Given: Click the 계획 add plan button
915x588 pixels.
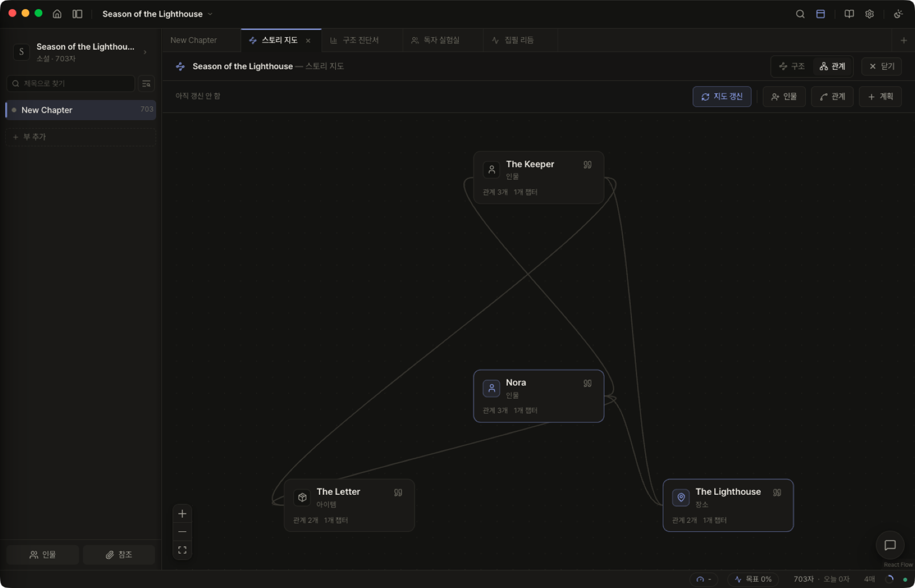Looking at the screenshot, I should 880,97.
